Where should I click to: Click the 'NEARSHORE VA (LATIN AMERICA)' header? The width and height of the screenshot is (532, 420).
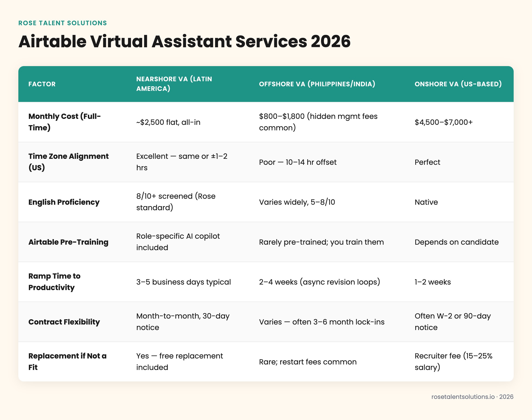click(174, 84)
